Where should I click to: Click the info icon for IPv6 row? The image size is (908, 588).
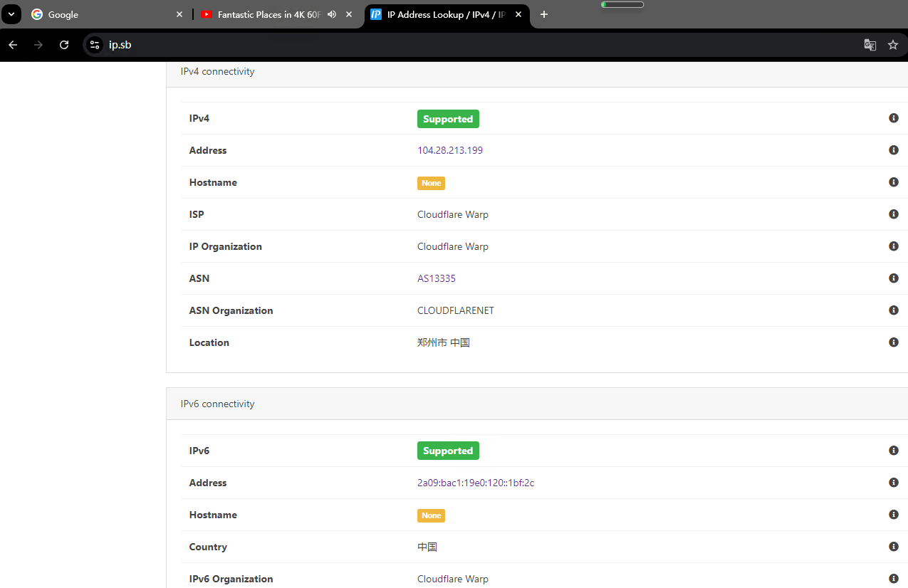pos(894,451)
